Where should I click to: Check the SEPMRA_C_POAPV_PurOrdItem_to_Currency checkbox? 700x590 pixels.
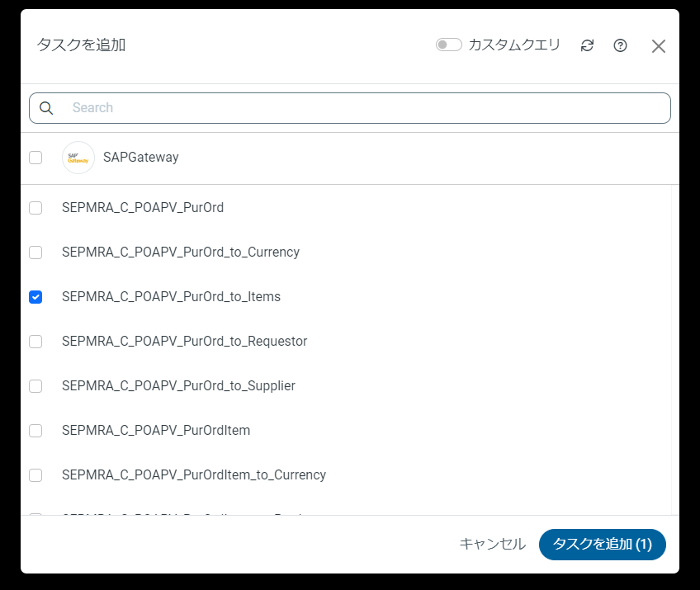[x=35, y=475]
